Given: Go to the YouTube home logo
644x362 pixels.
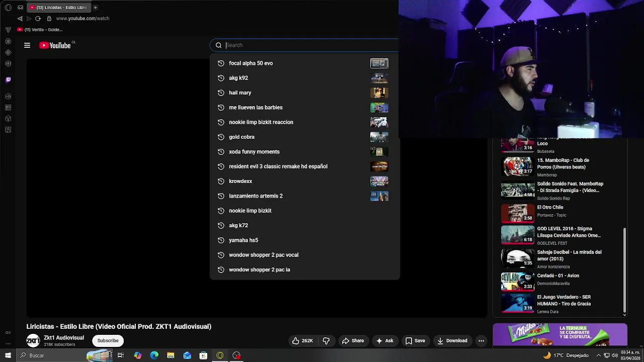Looking at the screenshot, I should (55, 45).
